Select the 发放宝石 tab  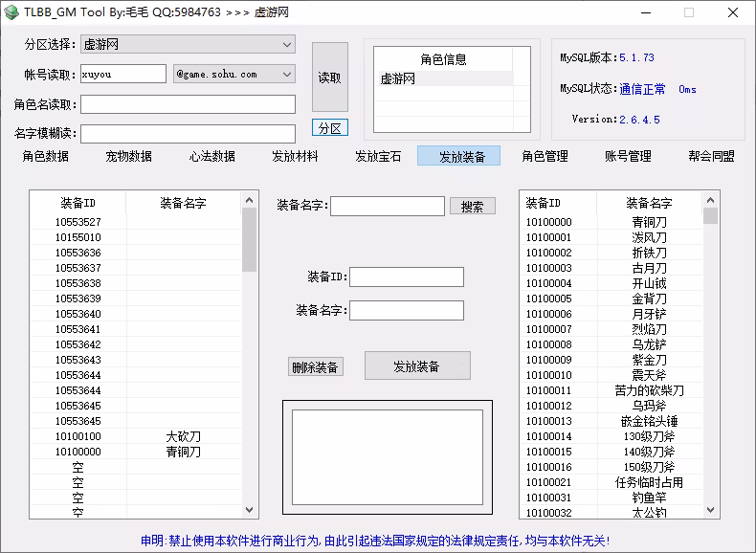point(378,156)
